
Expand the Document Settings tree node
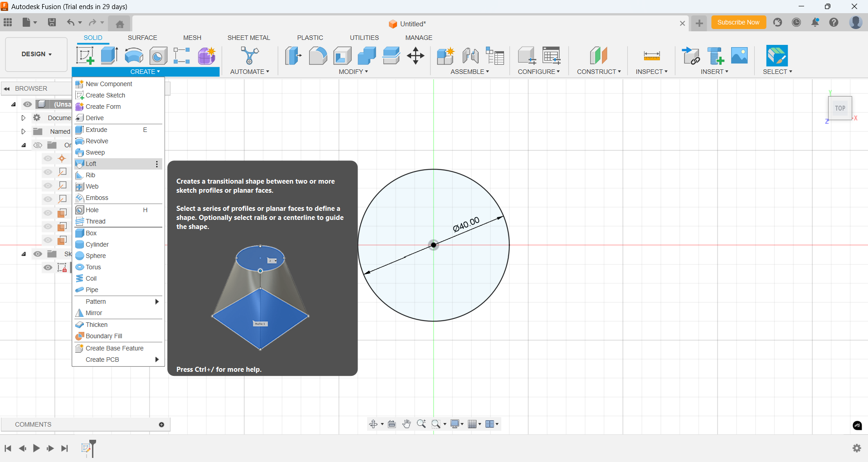tap(24, 118)
